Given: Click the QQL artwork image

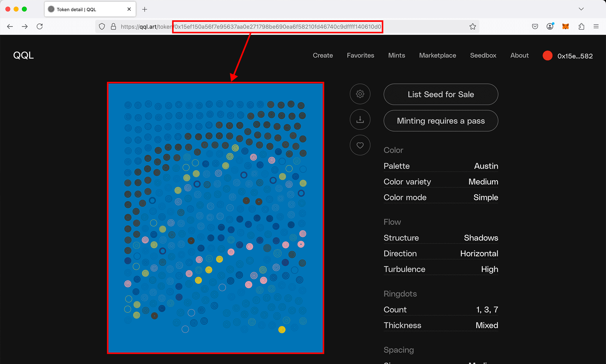Looking at the screenshot, I should pyautogui.click(x=215, y=218).
